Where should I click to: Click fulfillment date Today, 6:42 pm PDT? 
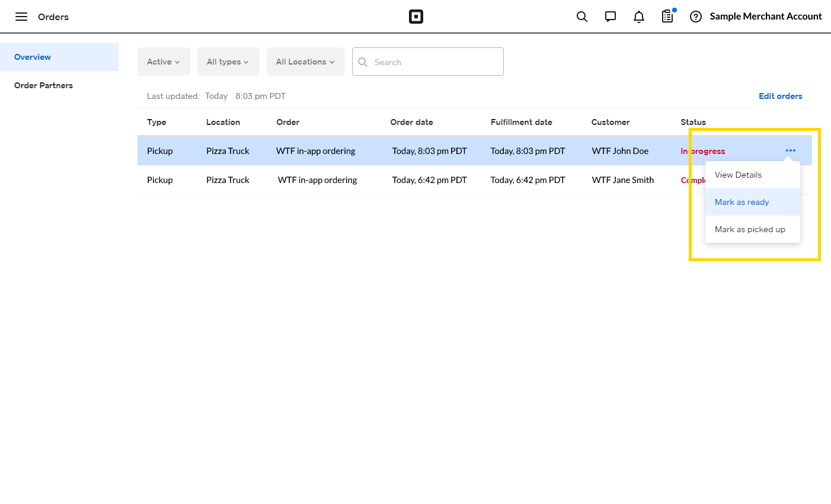click(528, 180)
